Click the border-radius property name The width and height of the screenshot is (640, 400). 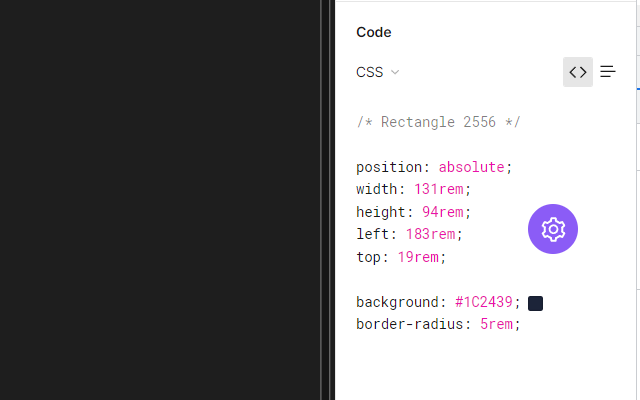(x=409, y=324)
